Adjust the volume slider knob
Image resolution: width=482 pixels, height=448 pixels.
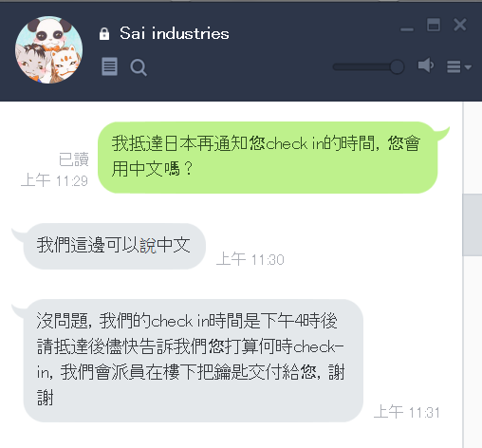pyautogui.click(x=397, y=66)
